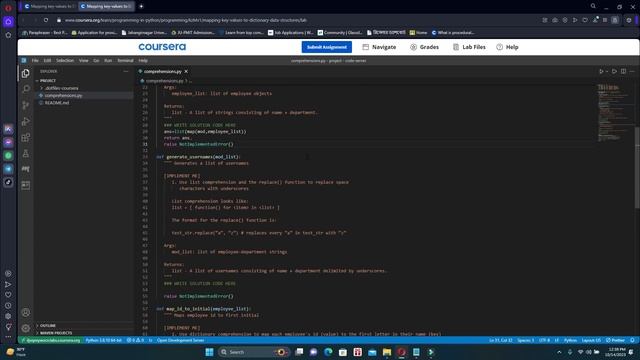This screenshot has height=360, width=640.
Task: Open the Search view in activity bar
Action: click(x=25, y=89)
